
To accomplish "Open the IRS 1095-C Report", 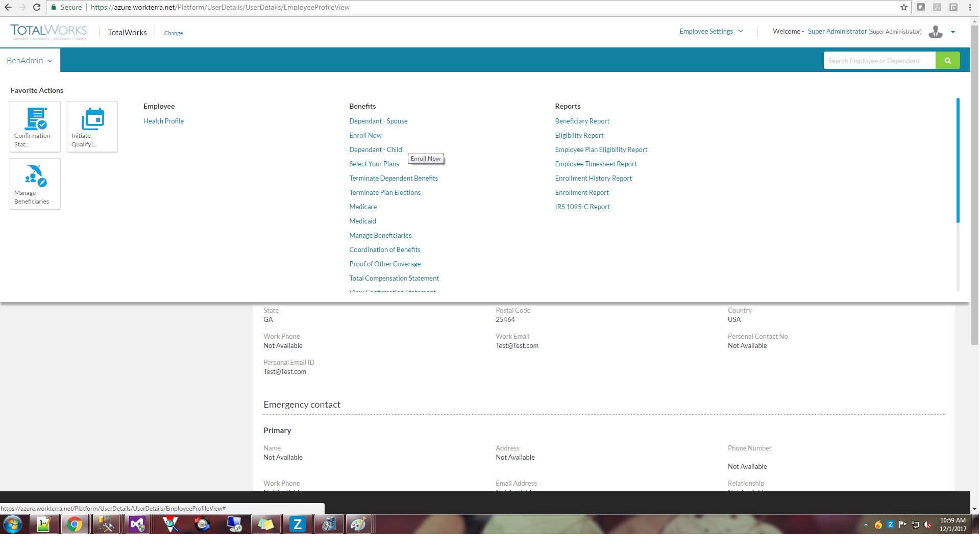I will pyautogui.click(x=582, y=207).
